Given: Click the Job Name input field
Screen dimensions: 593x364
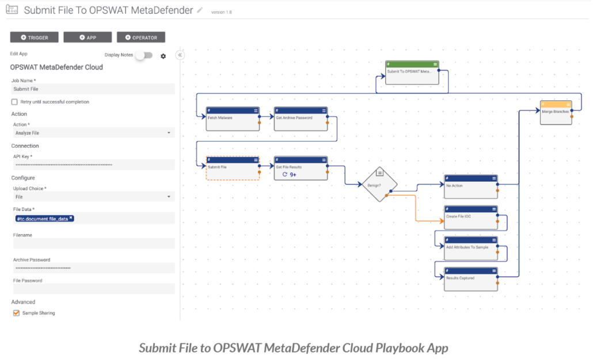Looking at the screenshot, I should click(x=93, y=89).
